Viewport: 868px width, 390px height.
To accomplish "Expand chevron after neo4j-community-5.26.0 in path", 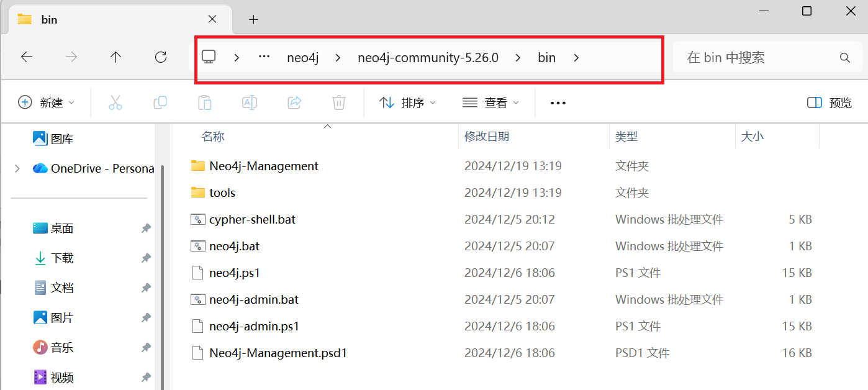I will point(518,58).
